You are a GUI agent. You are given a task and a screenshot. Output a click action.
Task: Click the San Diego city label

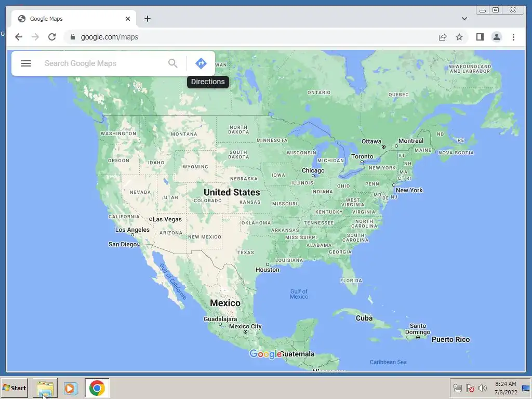tap(123, 244)
